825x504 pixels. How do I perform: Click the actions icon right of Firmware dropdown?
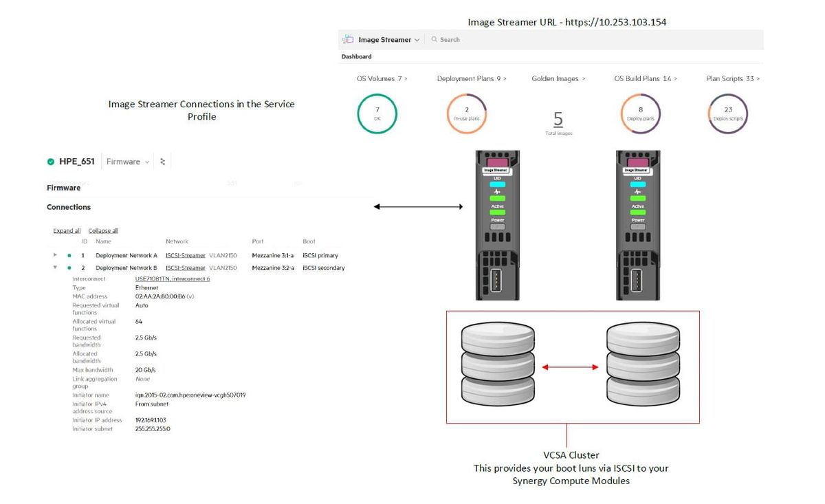[x=163, y=162]
